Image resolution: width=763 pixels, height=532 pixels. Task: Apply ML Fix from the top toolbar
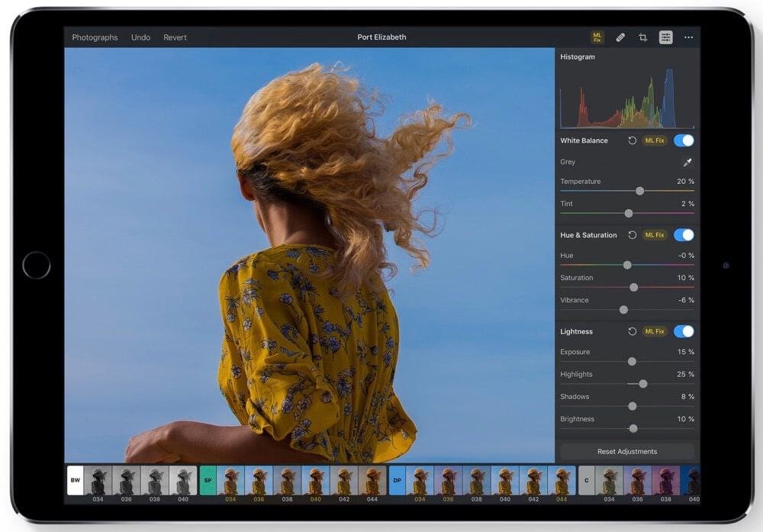(597, 37)
